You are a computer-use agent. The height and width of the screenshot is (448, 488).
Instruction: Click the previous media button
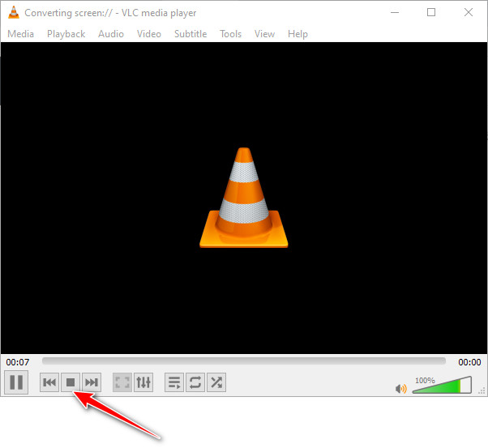pos(49,382)
